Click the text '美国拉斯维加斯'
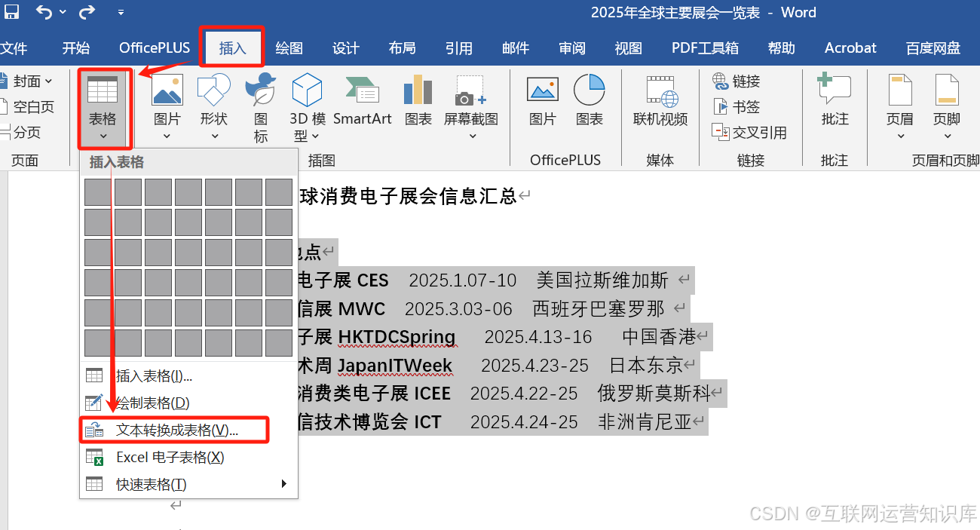The image size is (980, 530). [x=602, y=280]
